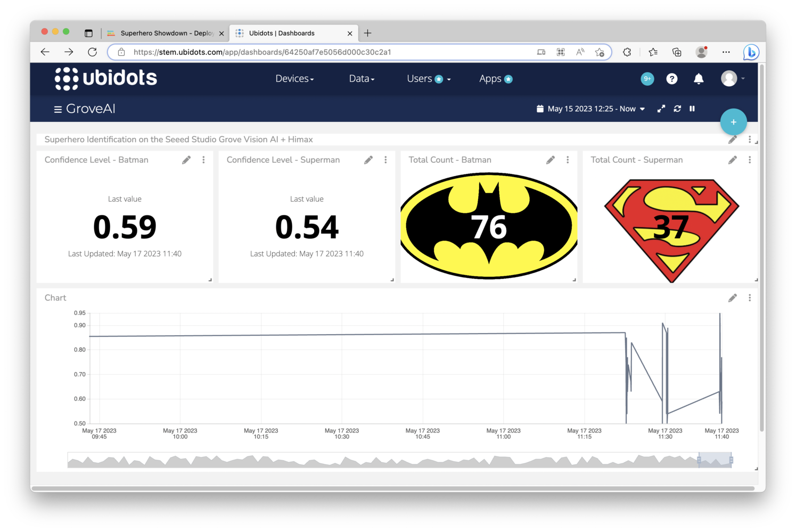
Task: Open options for Superhero Identification title widget
Action: pyautogui.click(x=750, y=139)
